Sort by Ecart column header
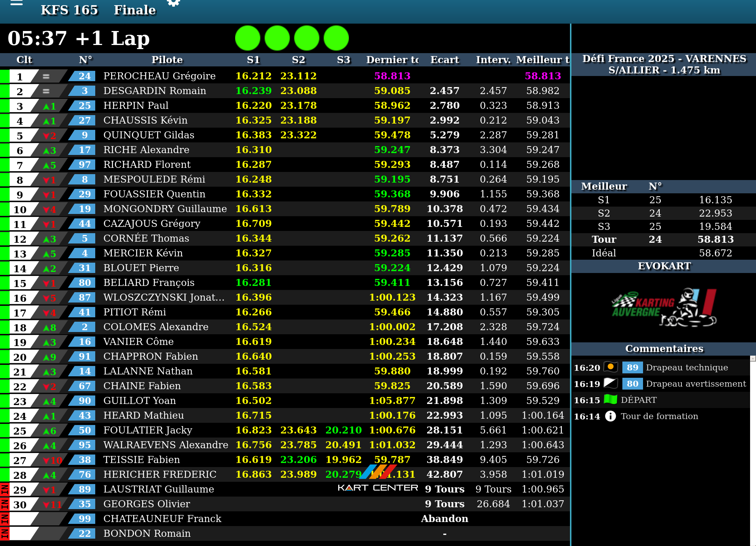Image resolution: width=756 pixels, height=546 pixels. (x=444, y=60)
